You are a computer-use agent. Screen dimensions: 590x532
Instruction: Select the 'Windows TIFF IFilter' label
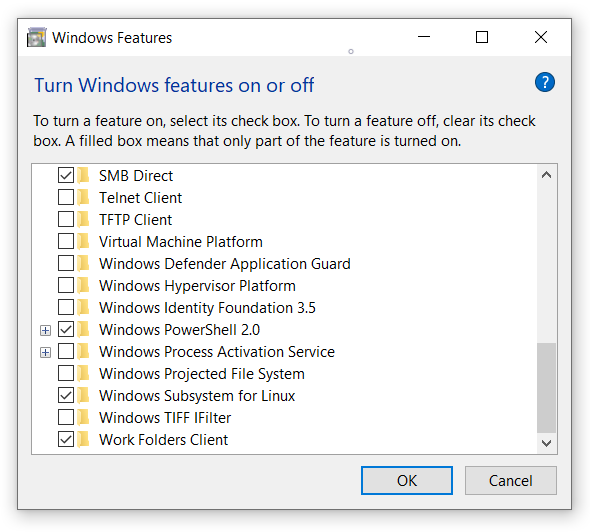click(x=165, y=418)
